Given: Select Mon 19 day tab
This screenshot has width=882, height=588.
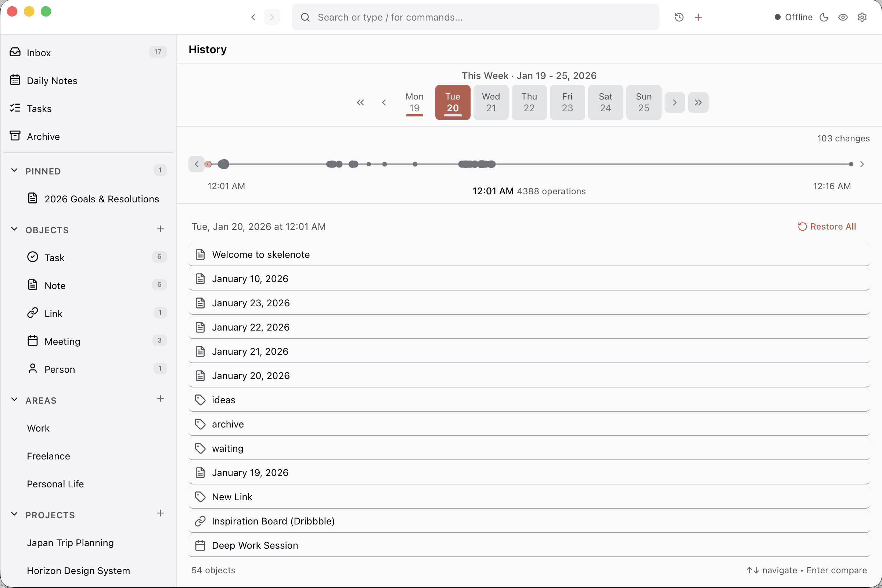Looking at the screenshot, I should click(414, 102).
